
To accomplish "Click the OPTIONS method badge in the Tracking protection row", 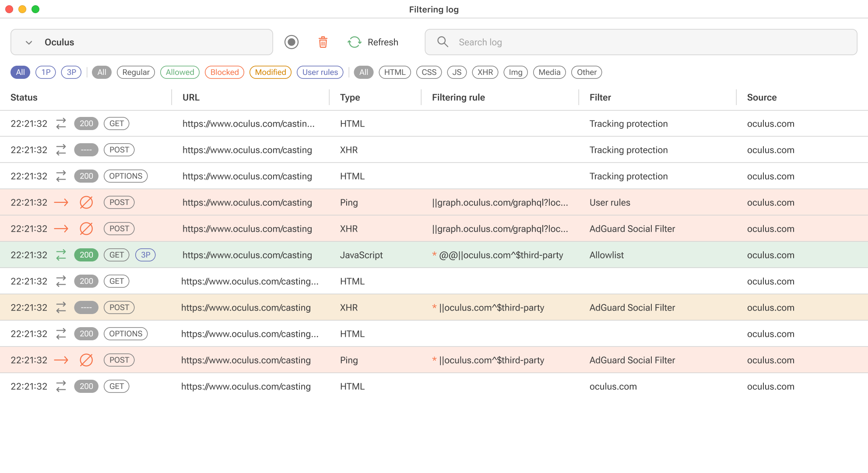I will [x=126, y=176].
